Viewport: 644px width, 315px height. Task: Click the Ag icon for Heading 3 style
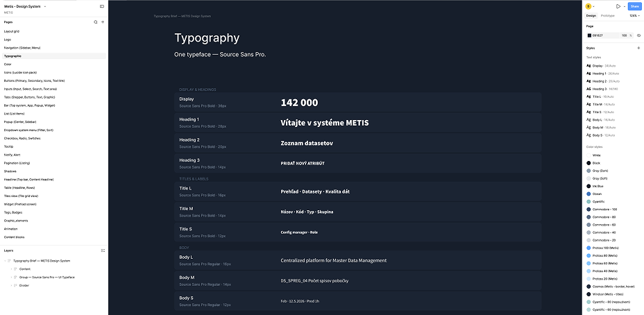click(x=588, y=89)
